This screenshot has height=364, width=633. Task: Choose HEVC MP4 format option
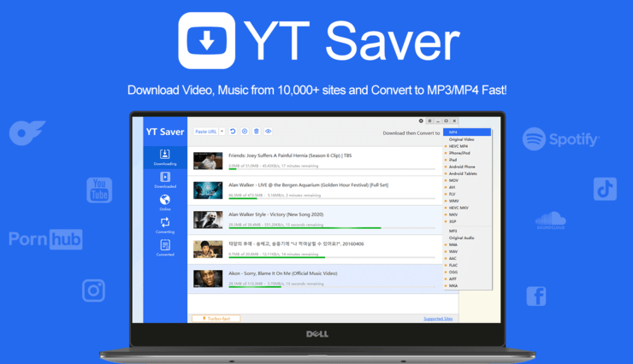click(x=458, y=146)
